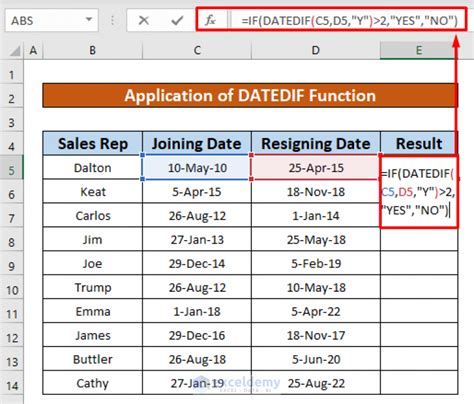Click the 'Sales Rep' header cell

tap(93, 143)
